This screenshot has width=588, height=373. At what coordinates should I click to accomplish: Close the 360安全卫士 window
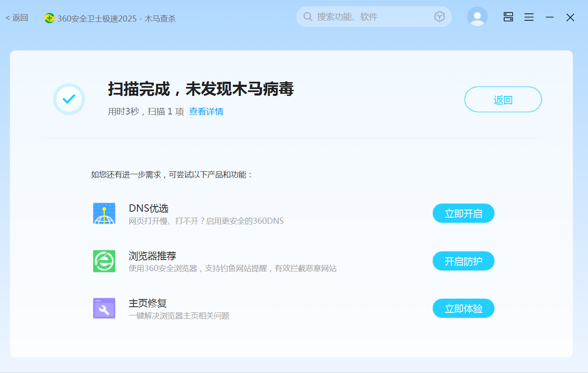[570, 17]
